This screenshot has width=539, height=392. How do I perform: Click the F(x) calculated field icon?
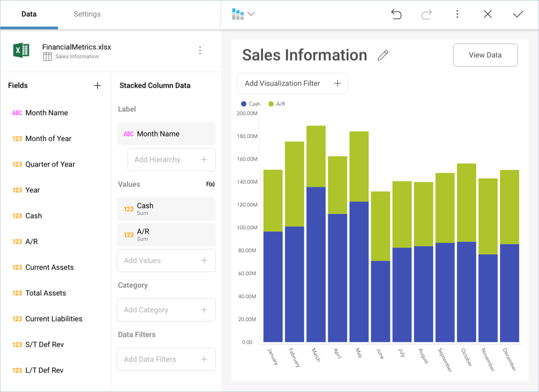click(210, 184)
